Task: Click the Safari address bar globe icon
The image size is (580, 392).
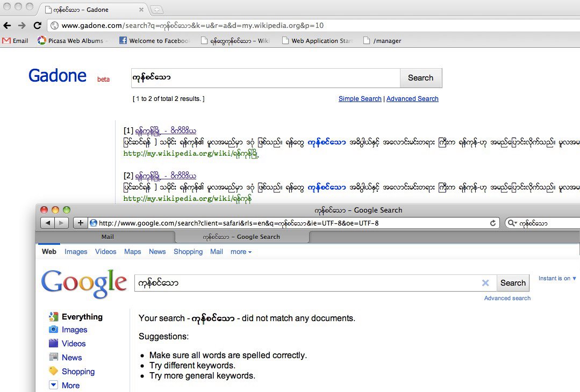Action: 94,223
